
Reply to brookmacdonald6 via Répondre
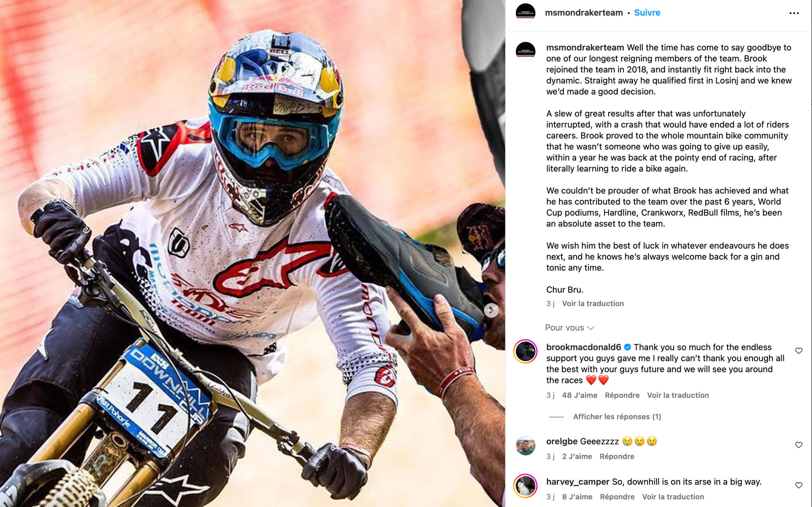point(622,395)
